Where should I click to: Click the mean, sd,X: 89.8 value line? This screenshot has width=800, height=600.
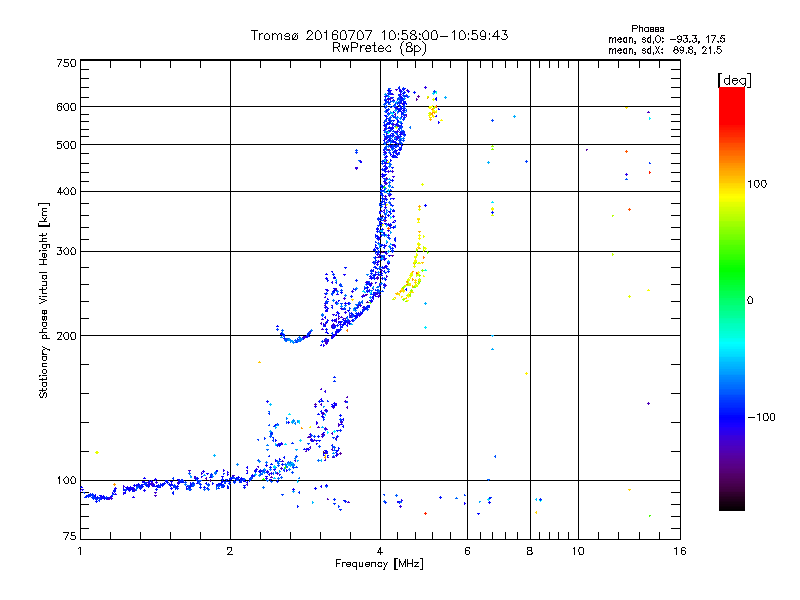[x=665, y=50]
